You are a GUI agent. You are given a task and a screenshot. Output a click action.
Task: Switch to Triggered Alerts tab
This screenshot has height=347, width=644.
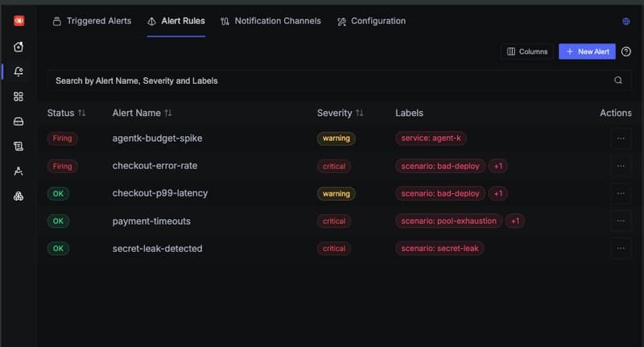92,21
